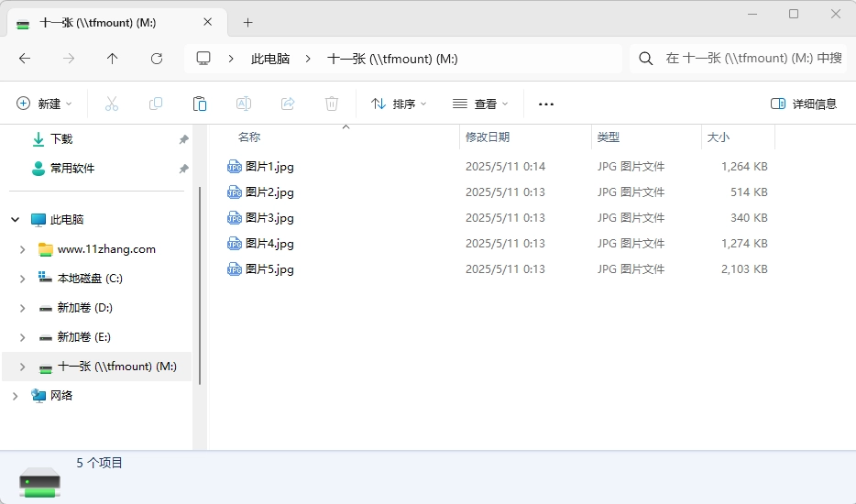Expand the www.11zhang.com folder node
Screen dimensions: 856x504
(22, 249)
